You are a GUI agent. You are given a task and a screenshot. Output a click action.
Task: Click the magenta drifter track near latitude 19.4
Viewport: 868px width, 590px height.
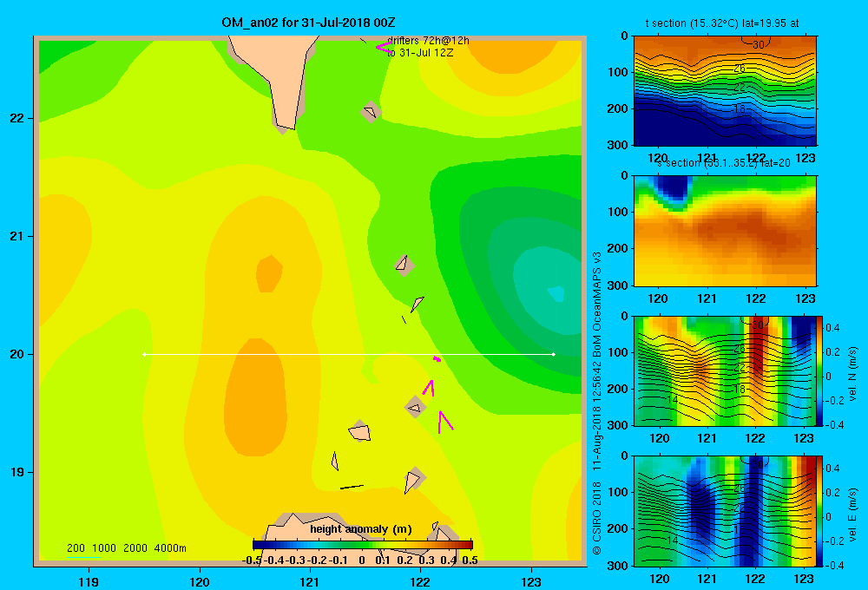[444, 422]
